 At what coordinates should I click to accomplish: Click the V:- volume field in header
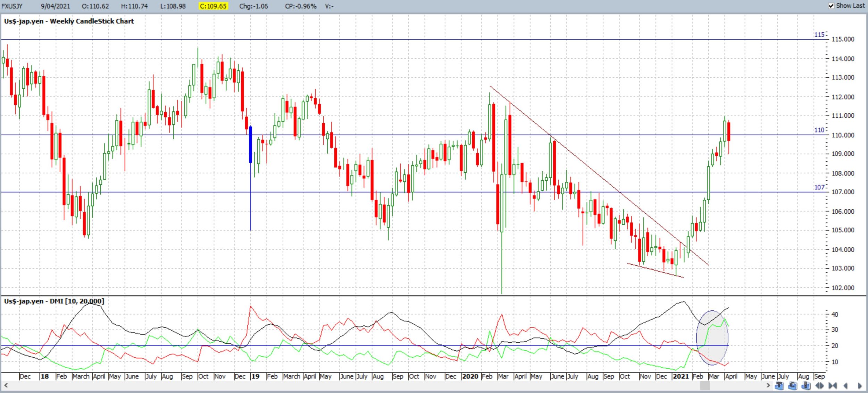(x=329, y=6)
